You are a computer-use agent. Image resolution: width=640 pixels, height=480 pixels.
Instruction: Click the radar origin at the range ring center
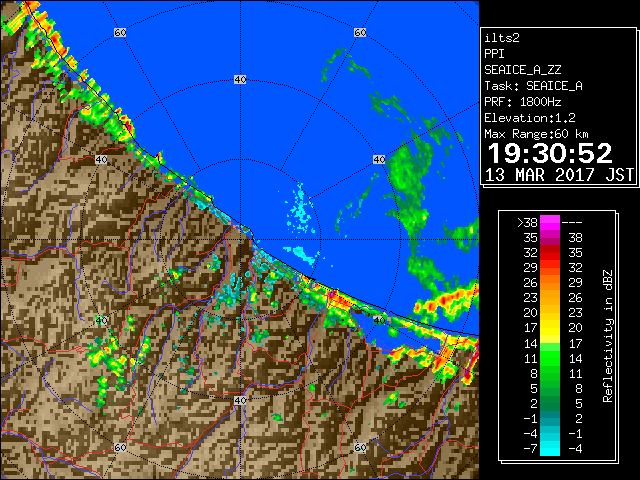pyautogui.click(x=240, y=240)
